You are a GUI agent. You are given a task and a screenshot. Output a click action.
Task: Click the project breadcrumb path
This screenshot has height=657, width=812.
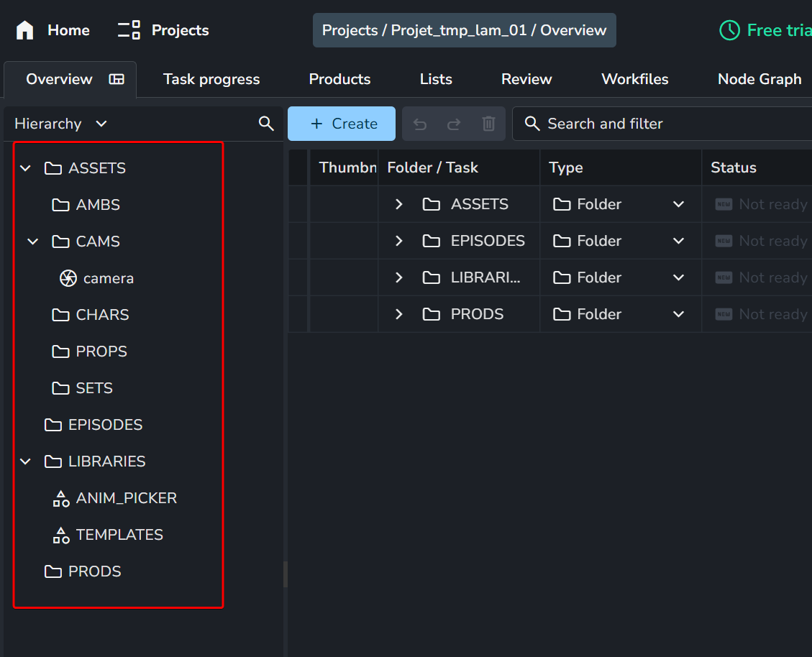pos(464,30)
